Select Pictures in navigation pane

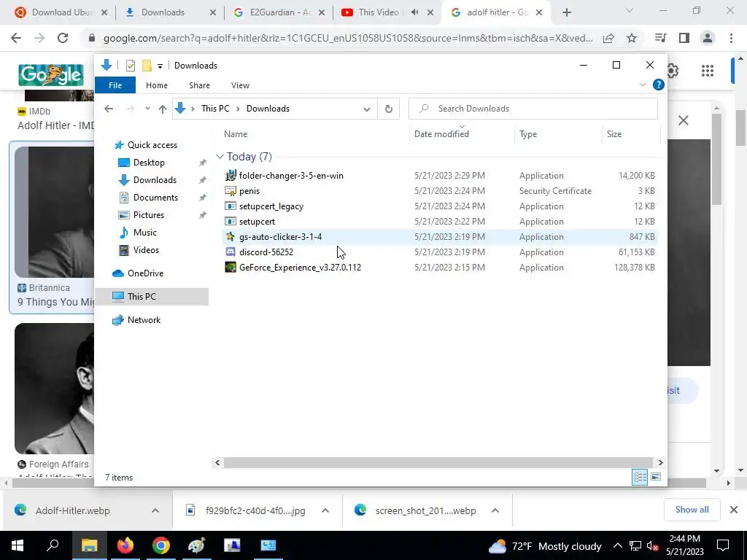[x=149, y=215]
